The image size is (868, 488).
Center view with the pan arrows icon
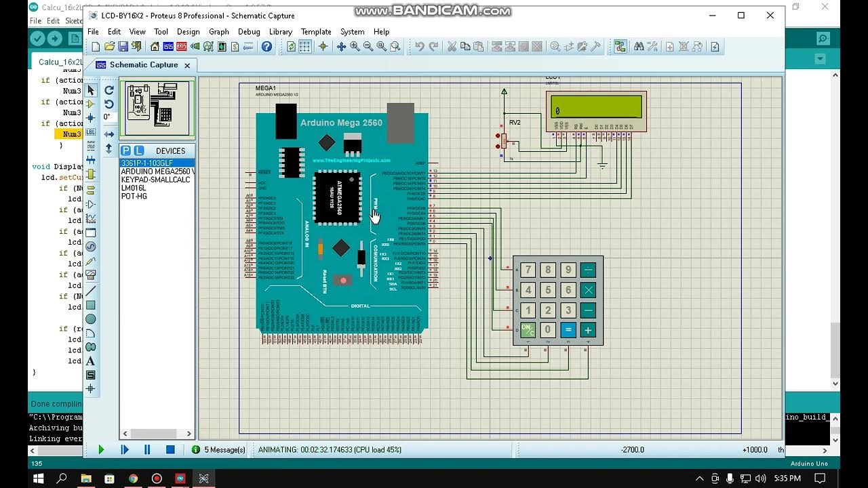341,47
